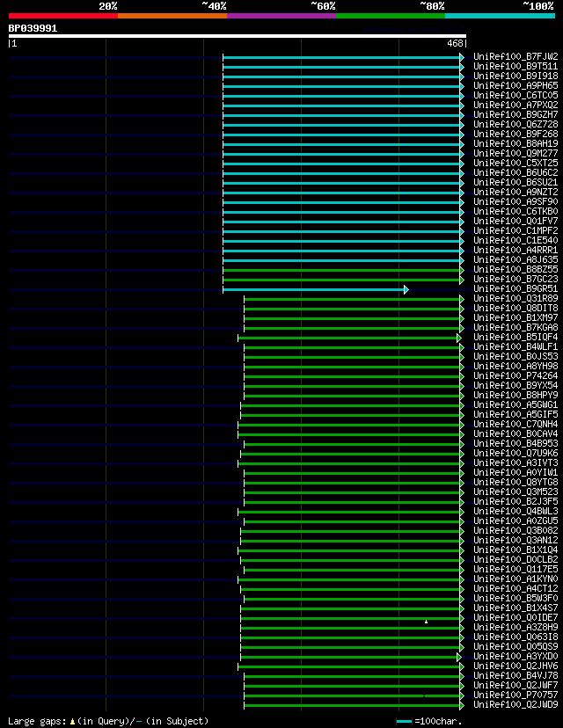Image resolution: width=563 pixels, height=728 pixels.
Task: Click the UniRef100_A9NZT2 hit name
Action: tap(515, 193)
